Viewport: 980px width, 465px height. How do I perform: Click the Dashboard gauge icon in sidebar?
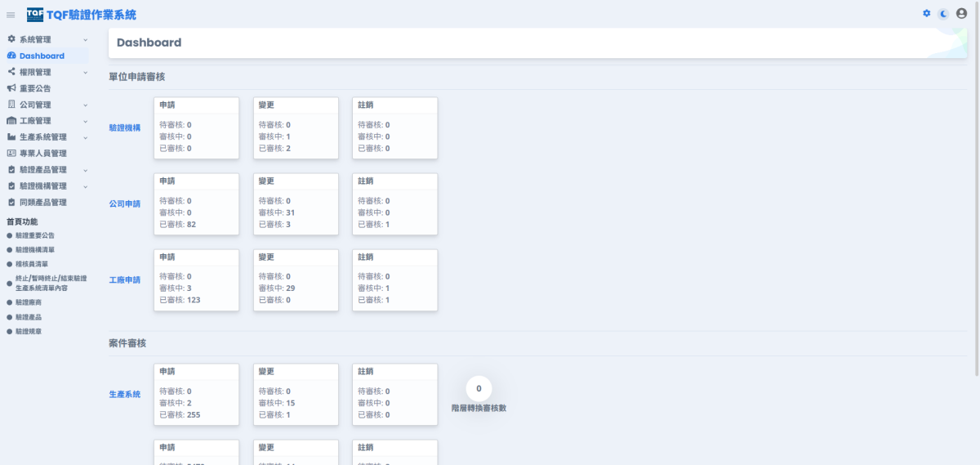[11, 56]
